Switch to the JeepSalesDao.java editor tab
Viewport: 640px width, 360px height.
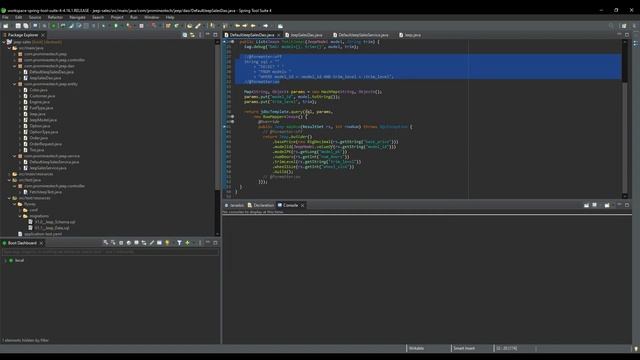point(306,35)
